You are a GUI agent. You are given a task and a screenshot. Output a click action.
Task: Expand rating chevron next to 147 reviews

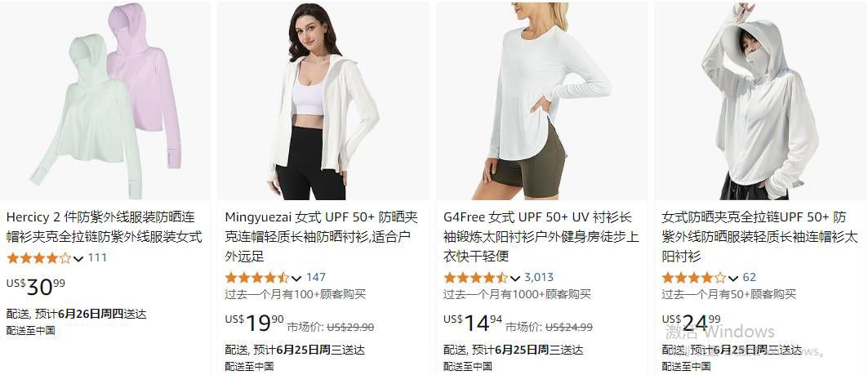tap(297, 279)
